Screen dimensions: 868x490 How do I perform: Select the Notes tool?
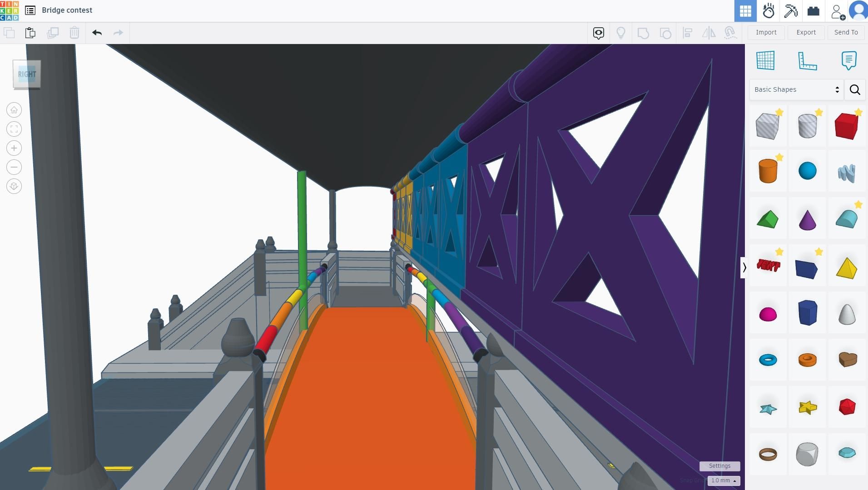[849, 60]
